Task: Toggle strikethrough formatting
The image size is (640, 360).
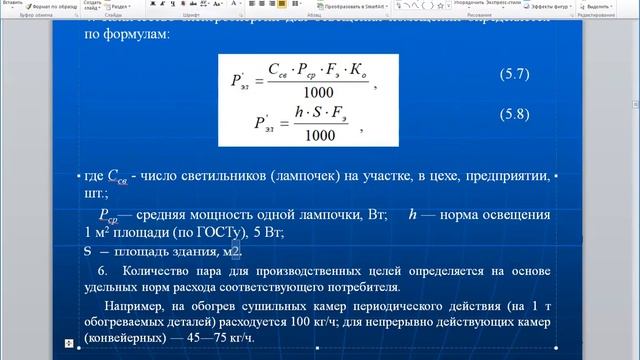Action: [x=193, y=4]
